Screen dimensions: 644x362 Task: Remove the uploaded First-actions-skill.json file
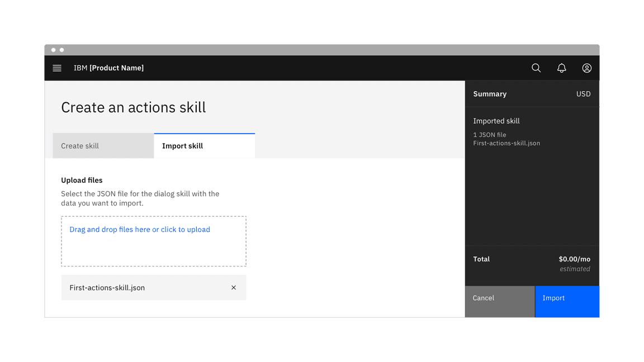[234, 288]
